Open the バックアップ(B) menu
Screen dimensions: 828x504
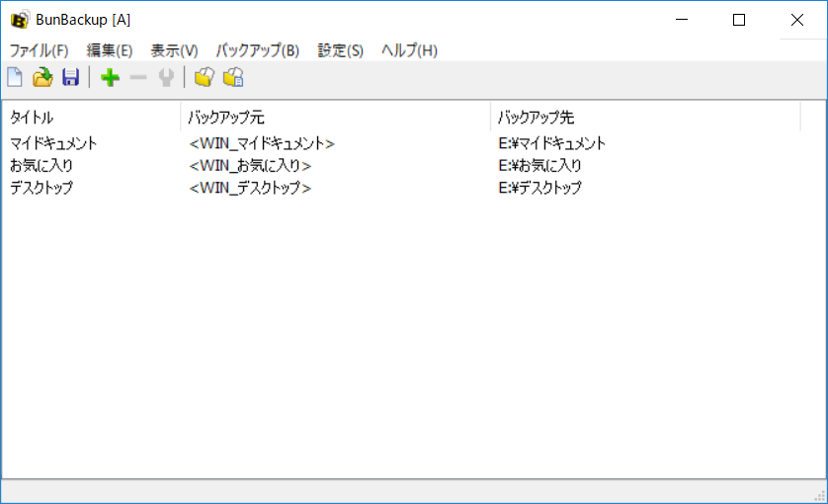(x=258, y=50)
